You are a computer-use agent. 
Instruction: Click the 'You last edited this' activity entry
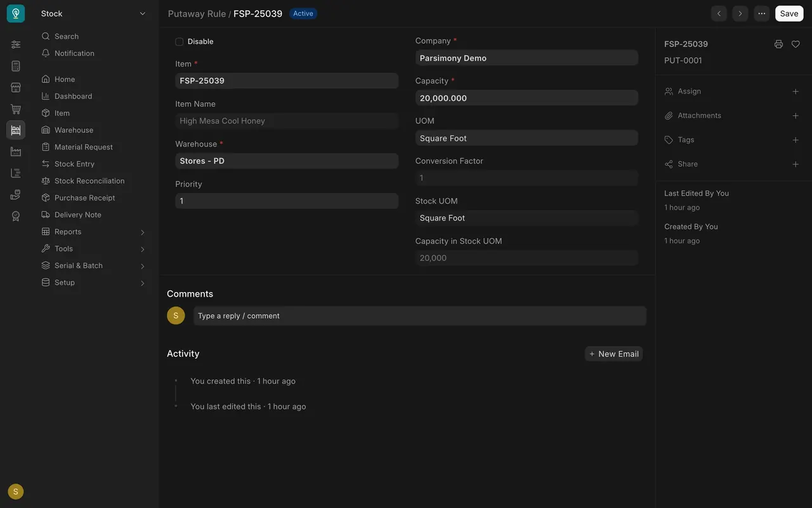[248, 406]
